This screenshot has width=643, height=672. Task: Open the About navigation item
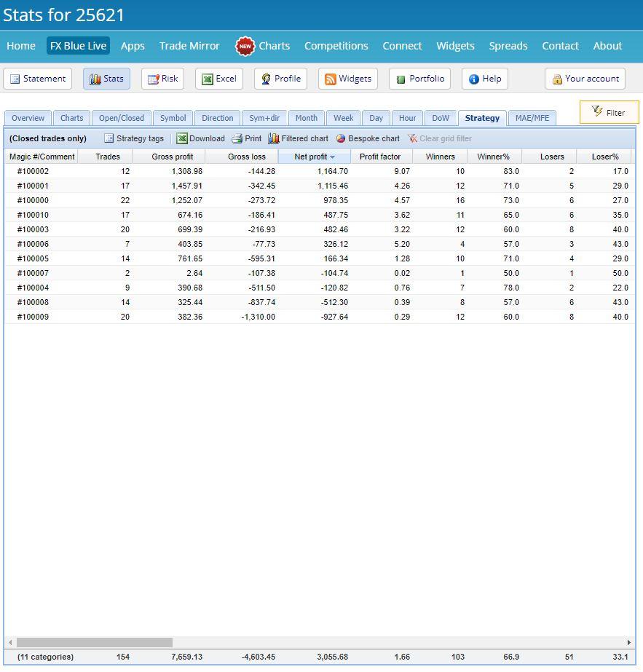coord(607,46)
